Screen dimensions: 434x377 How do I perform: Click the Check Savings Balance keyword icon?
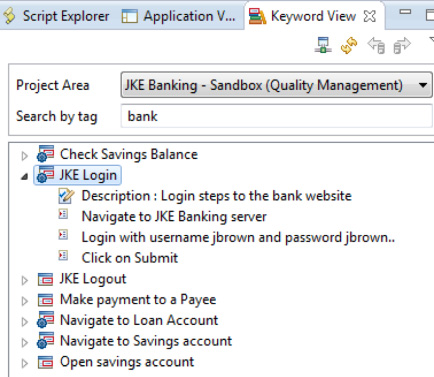(45, 154)
